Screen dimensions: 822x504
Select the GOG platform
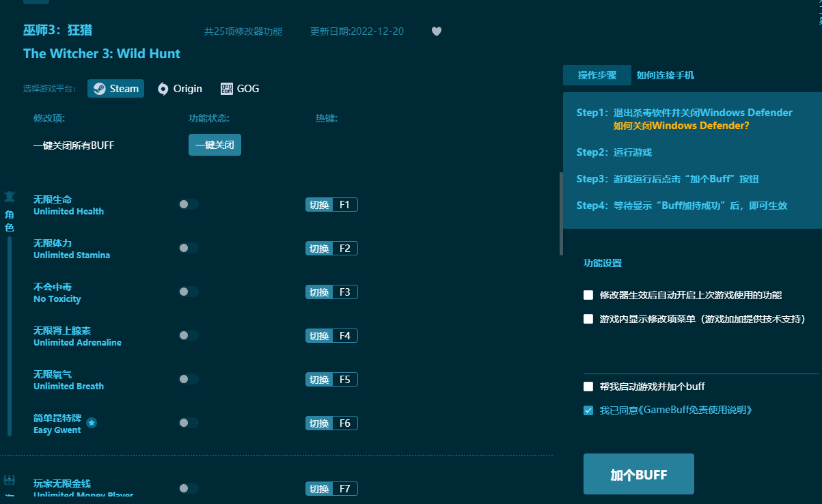240,89
